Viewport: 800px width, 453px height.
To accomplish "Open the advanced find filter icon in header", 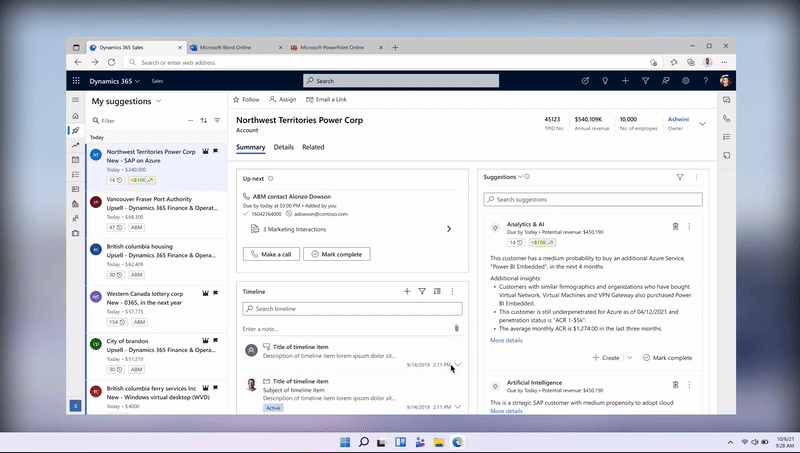I will 645,81.
